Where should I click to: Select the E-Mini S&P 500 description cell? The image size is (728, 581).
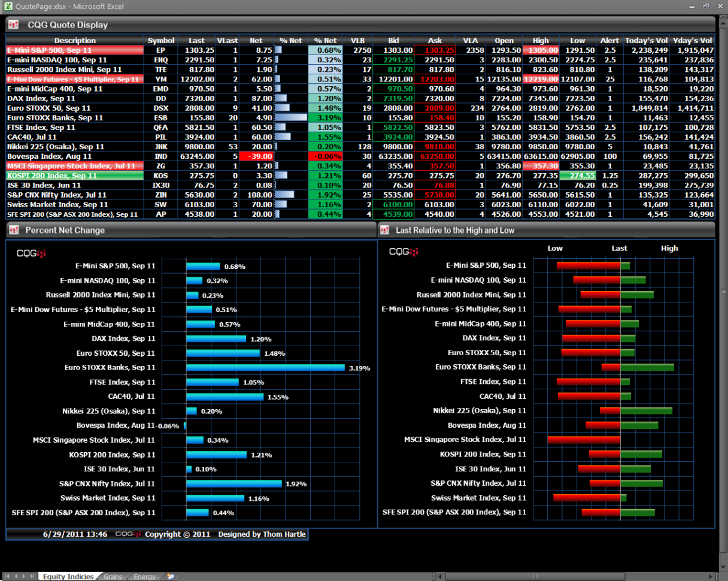[75, 50]
